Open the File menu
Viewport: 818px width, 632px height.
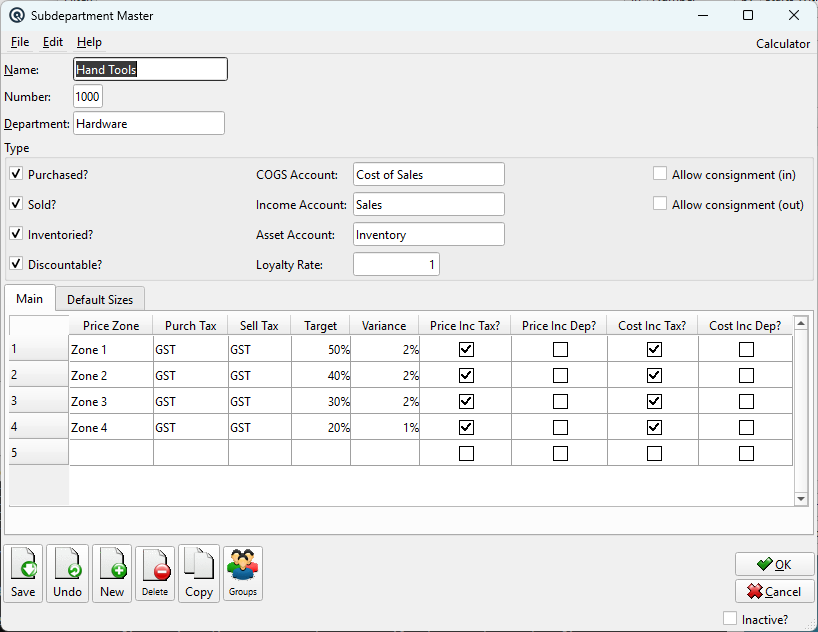(20, 42)
